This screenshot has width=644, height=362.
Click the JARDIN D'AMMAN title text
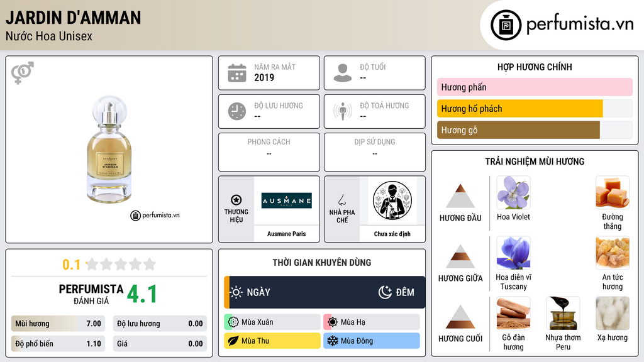pyautogui.click(x=73, y=18)
